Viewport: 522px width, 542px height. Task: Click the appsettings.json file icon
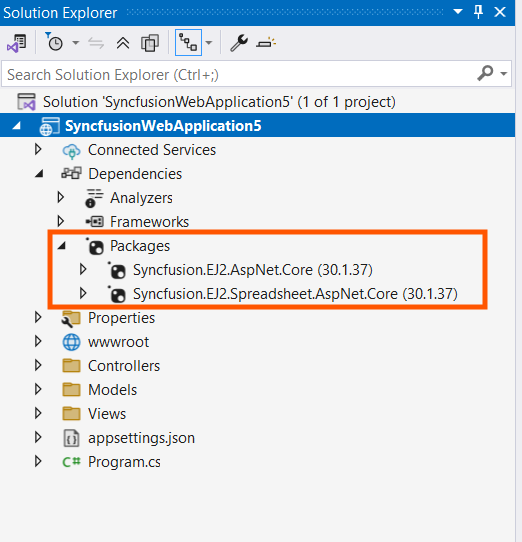coord(71,438)
